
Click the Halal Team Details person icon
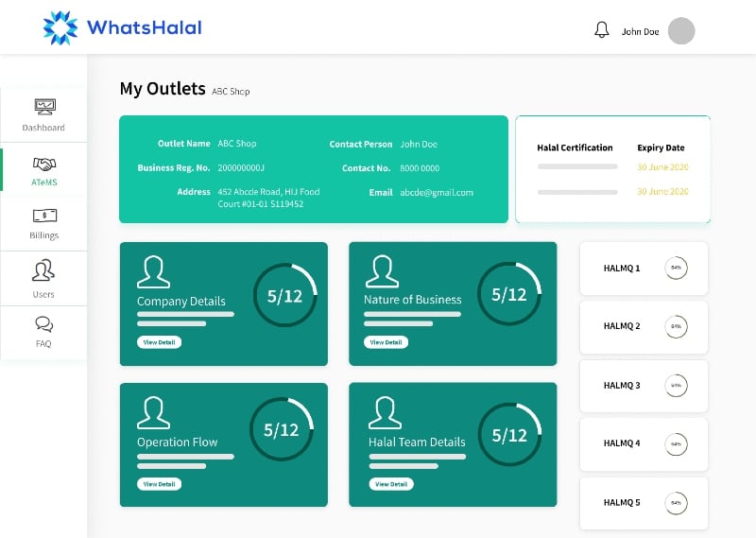(x=385, y=413)
